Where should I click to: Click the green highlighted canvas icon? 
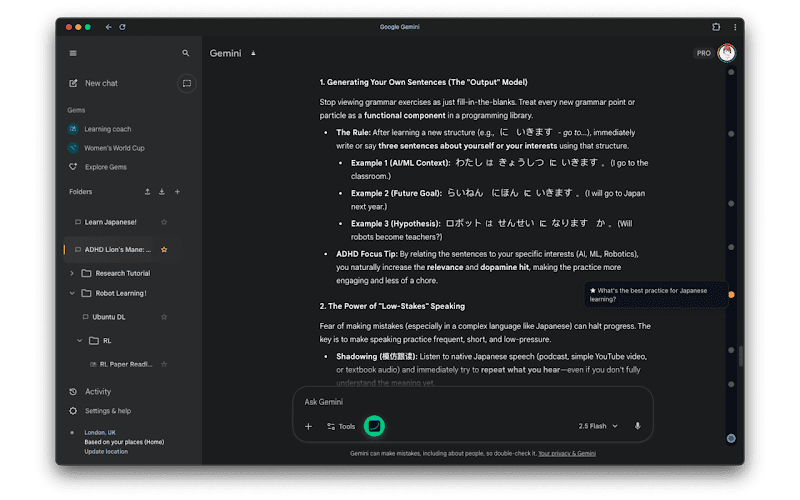coord(374,426)
